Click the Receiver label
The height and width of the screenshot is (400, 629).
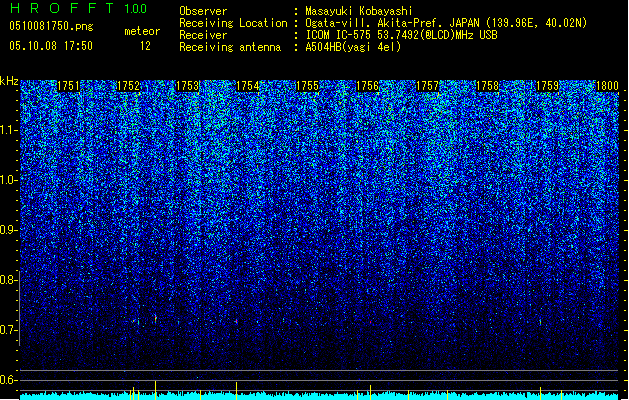203,35
